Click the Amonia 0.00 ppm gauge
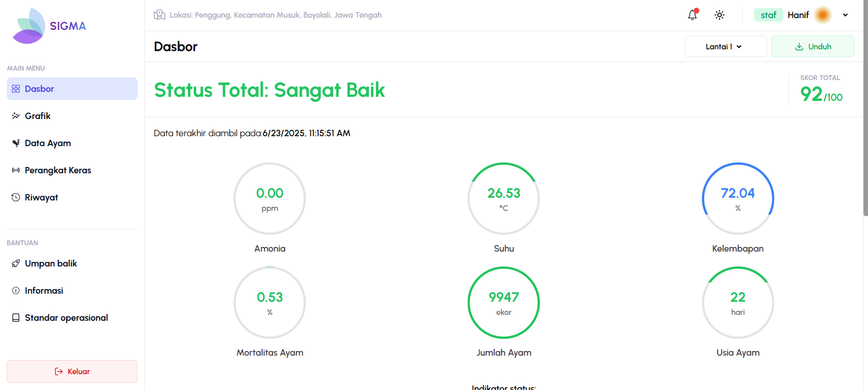The width and height of the screenshot is (868, 390). [270, 199]
